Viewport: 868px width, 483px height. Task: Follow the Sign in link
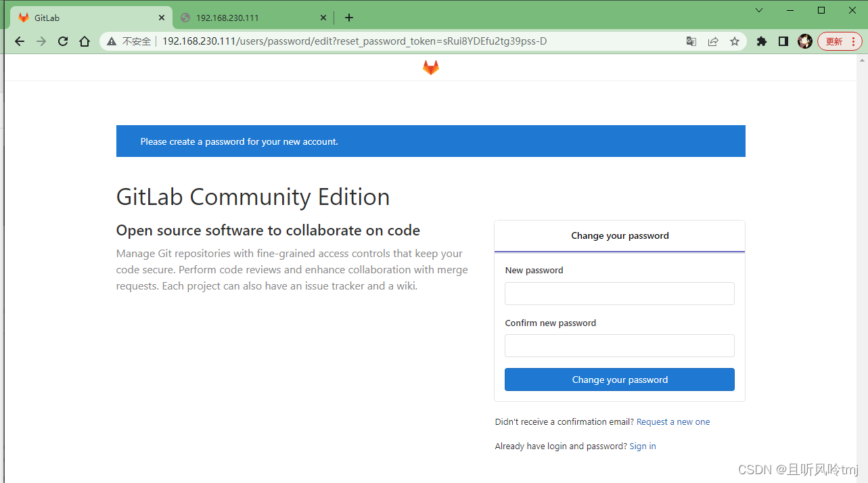click(643, 446)
